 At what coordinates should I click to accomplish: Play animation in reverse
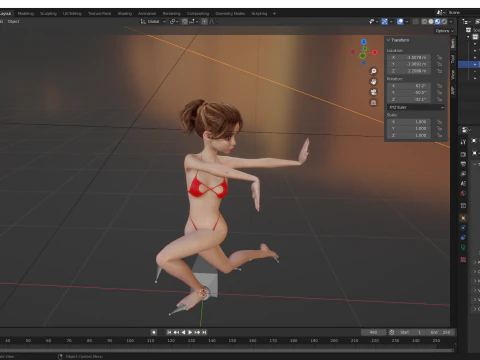click(x=183, y=332)
